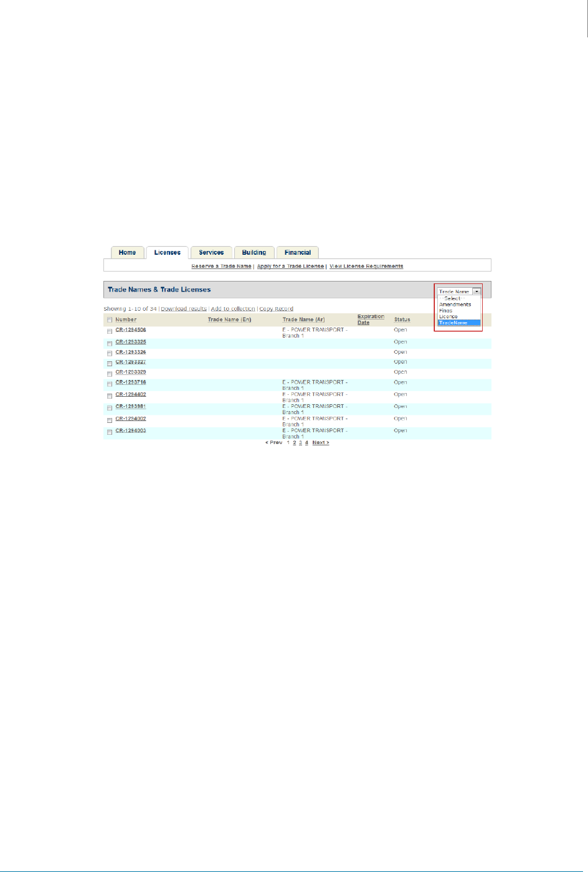Click Download results link
This screenshot has width=588, height=872.
click(184, 309)
